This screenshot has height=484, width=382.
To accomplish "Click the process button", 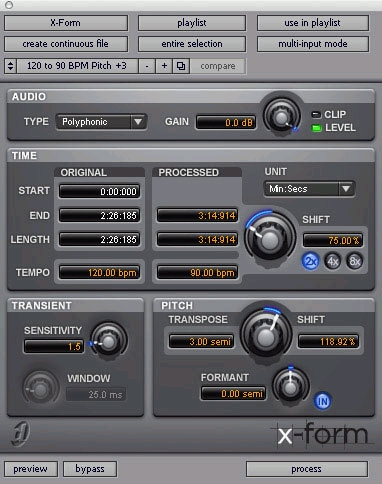I will tap(307, 469).
